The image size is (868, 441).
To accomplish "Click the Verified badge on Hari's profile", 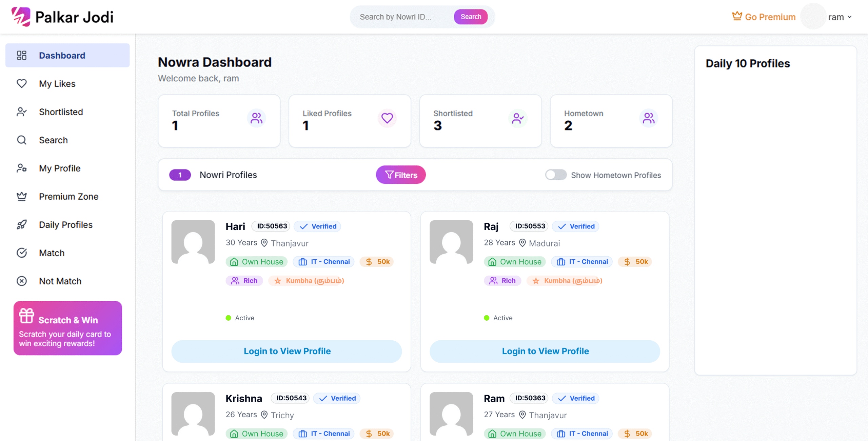I will coord(317,226).
